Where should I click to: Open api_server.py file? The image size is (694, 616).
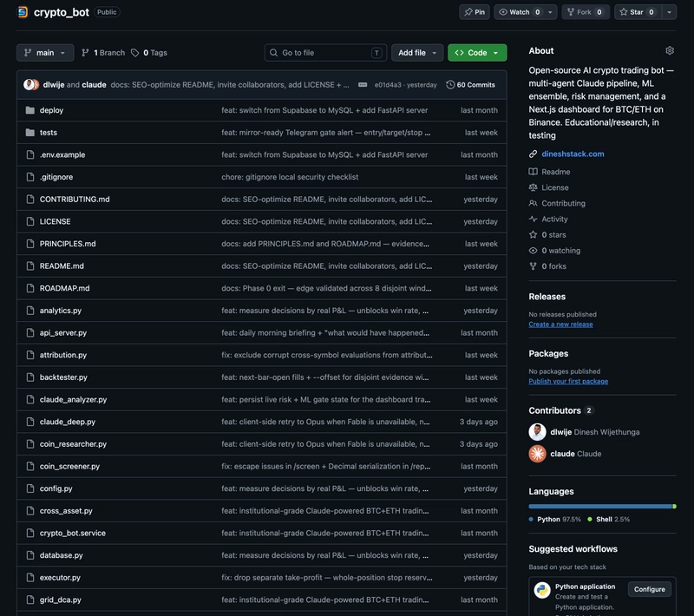[x=63, y=332]
